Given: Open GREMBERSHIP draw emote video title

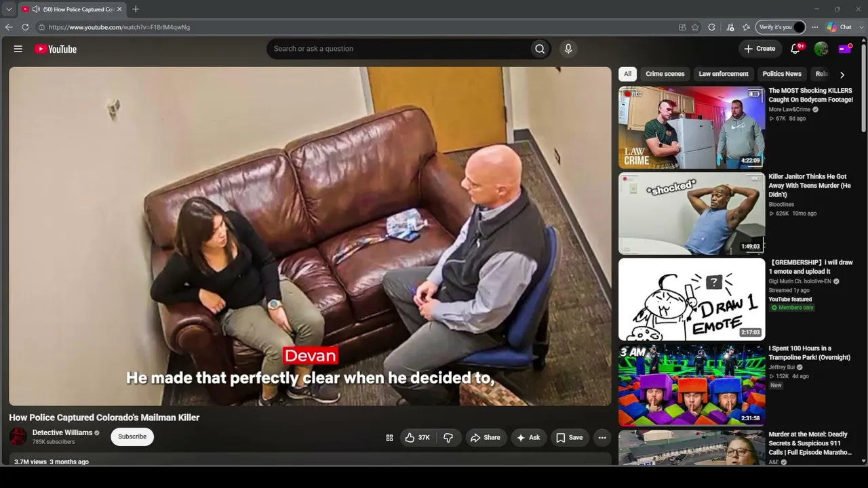Looking at the screenshot, I should tap(811, 267).
